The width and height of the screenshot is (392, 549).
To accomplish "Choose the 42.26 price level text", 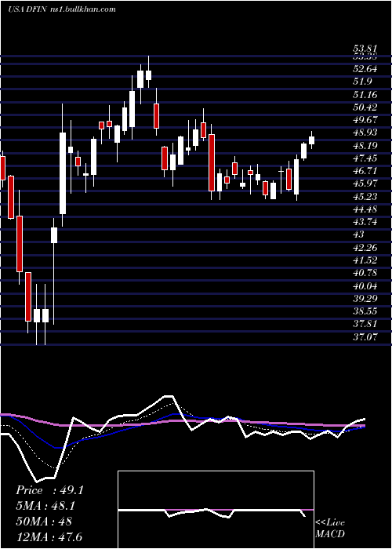I will (365, 248).
